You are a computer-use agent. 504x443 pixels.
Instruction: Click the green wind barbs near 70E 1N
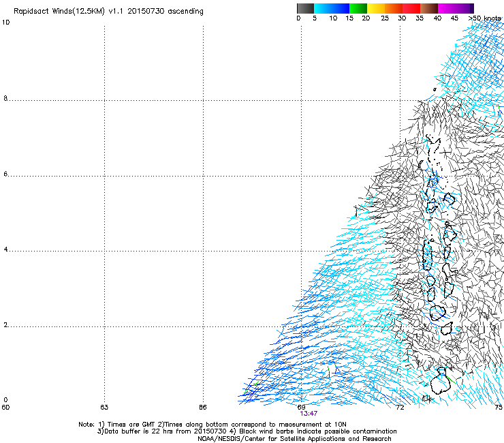pos(332,370)
